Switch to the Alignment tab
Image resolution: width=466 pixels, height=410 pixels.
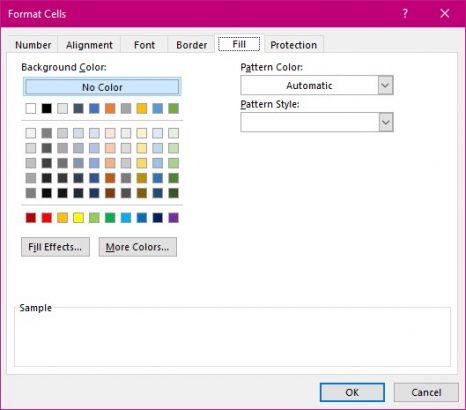(x=89, y=45)
